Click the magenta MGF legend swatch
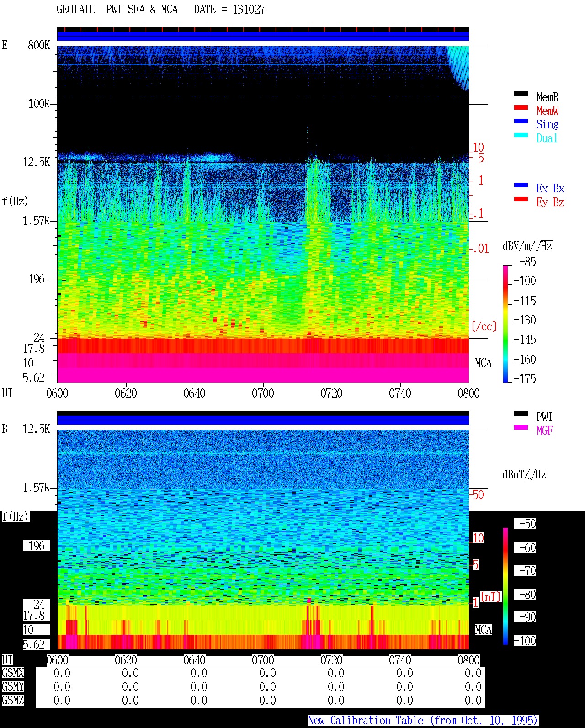 click(521, 428)
